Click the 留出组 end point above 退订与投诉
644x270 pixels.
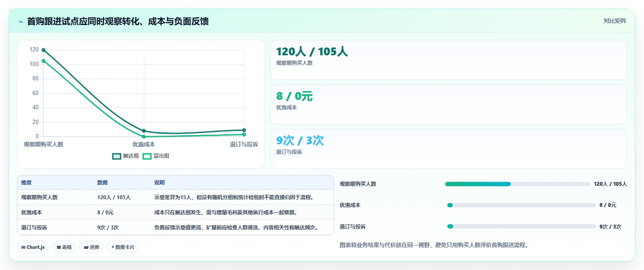pyautogui.click(x=244, y=134)
